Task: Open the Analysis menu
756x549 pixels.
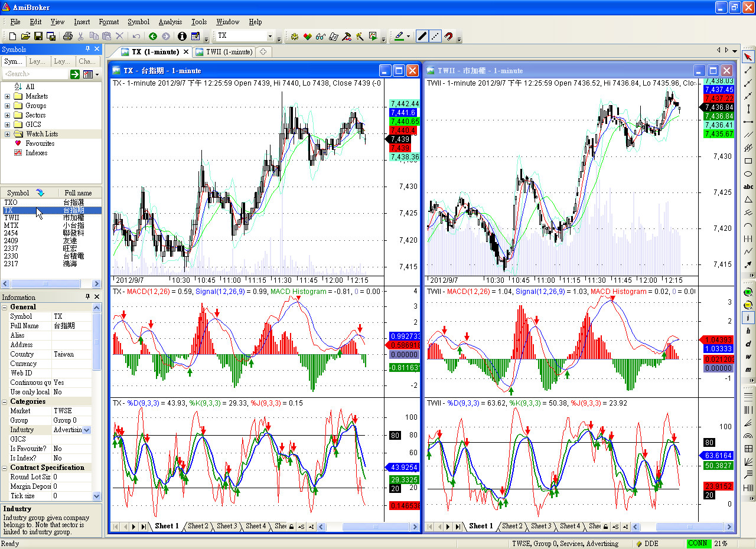Action: tap(170, 22)
